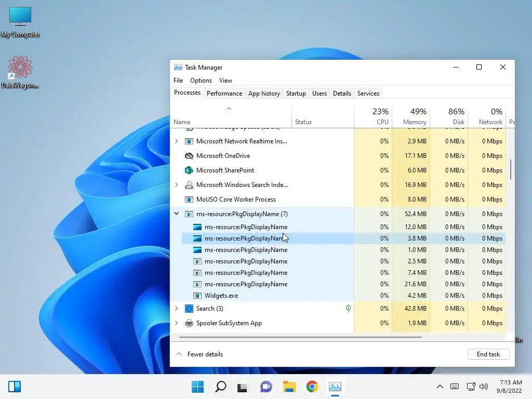Viewport: 532px width, 399px height.
Task: Select the PkgDisplayName child row using 12.0 MB
Action: pyautogui.click(x=344, y=227)
